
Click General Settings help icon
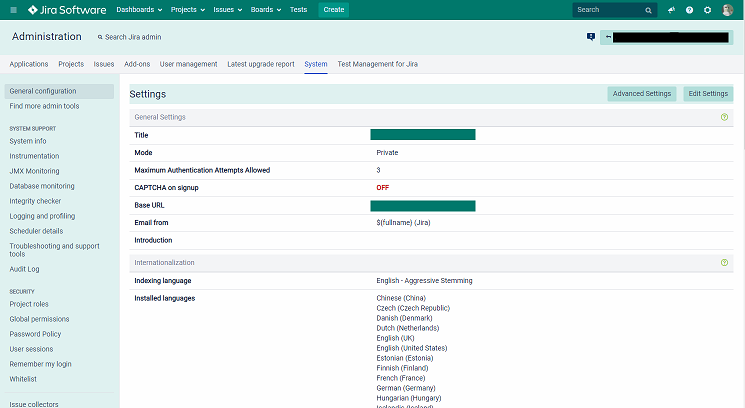724,117
